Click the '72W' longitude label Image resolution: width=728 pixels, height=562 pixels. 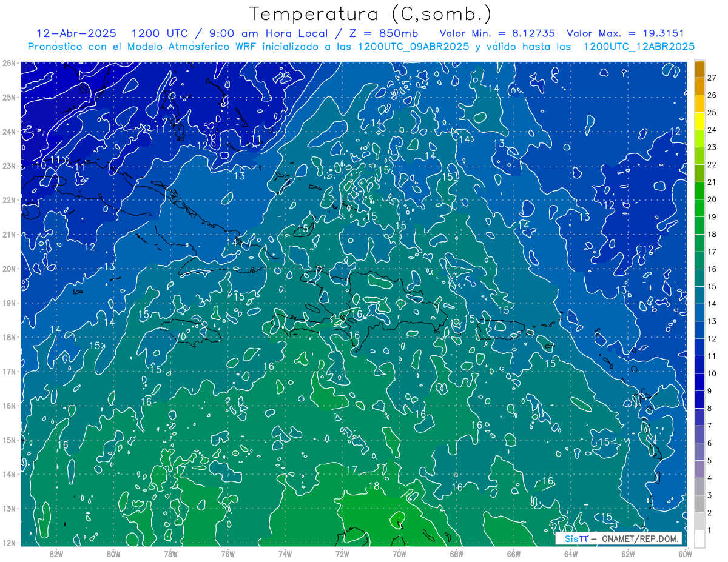click(342, 554)
